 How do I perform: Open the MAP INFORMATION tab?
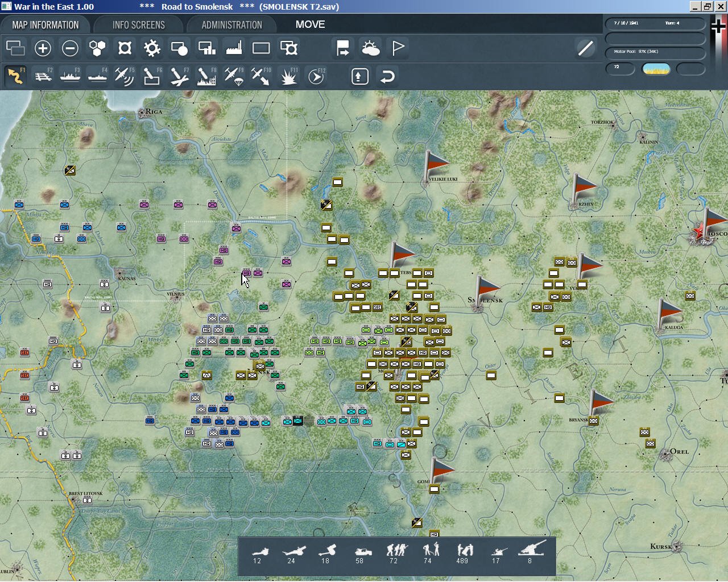pos(45,25)
